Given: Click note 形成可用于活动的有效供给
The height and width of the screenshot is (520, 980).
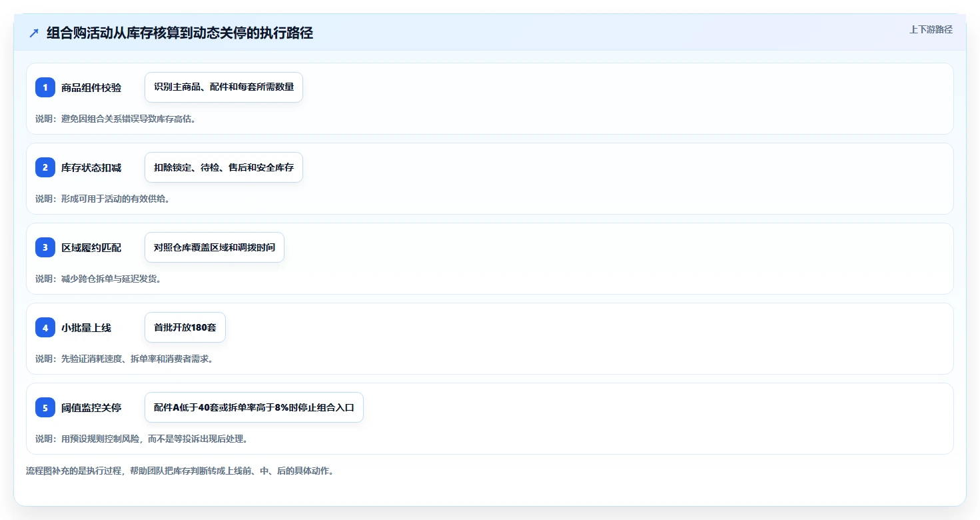Looking at the screenshot, I should click(103, 199).
